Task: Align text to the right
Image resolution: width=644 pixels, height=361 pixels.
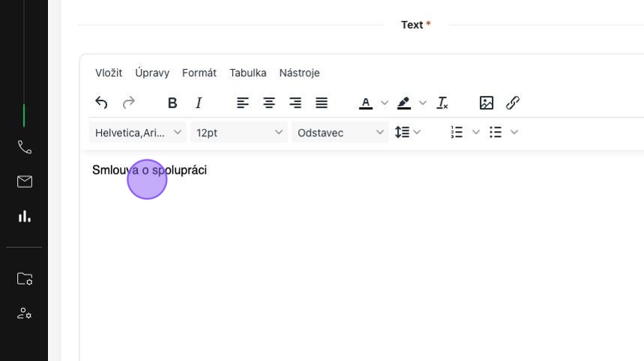Action: [295, 103]
